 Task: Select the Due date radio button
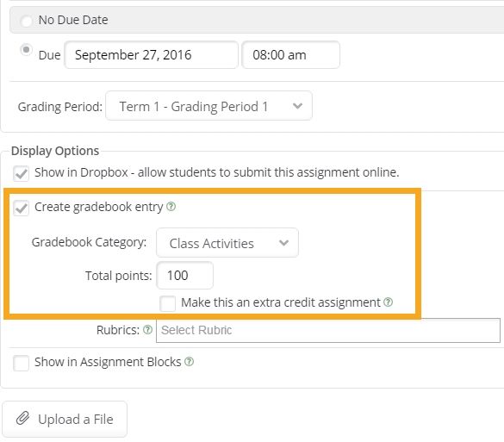[x=26, y=50]
